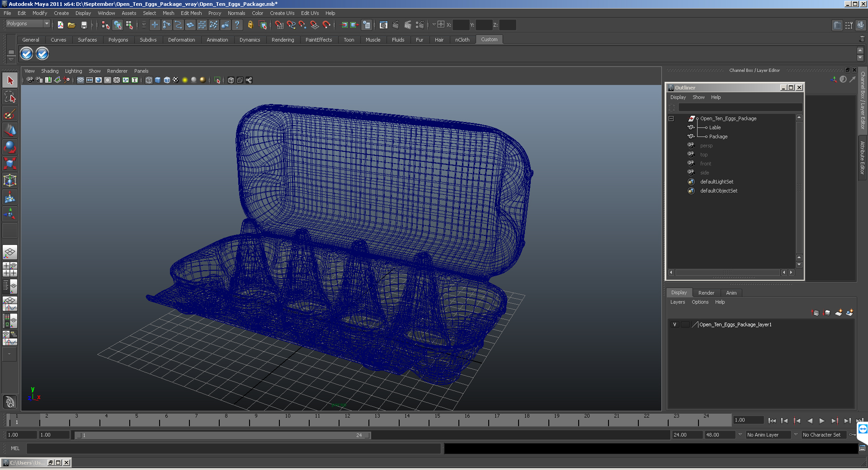Image resolution: width=868 pixels, height=470 pixels.
Task: Activate the Soft Modification tool
Action: pyautogui.click(x=10, y=197)
